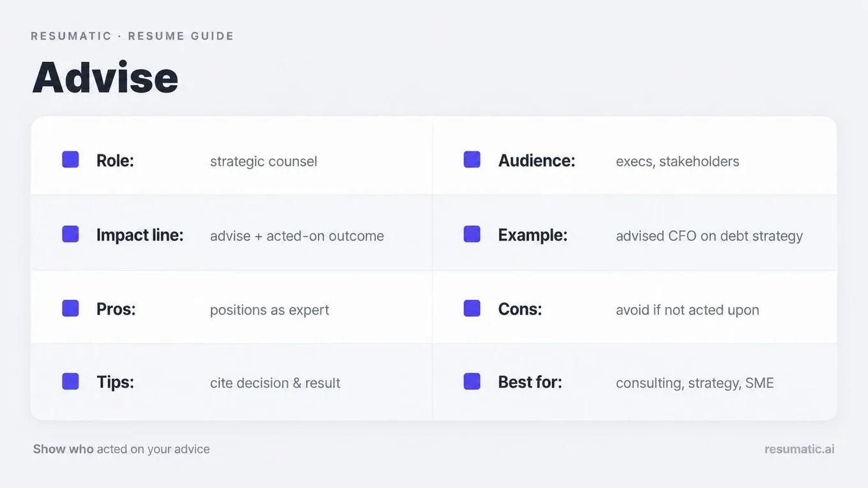Screen dimensions: 868x488
Task: Select the 'Tips:' label
Action: [116, 383]
